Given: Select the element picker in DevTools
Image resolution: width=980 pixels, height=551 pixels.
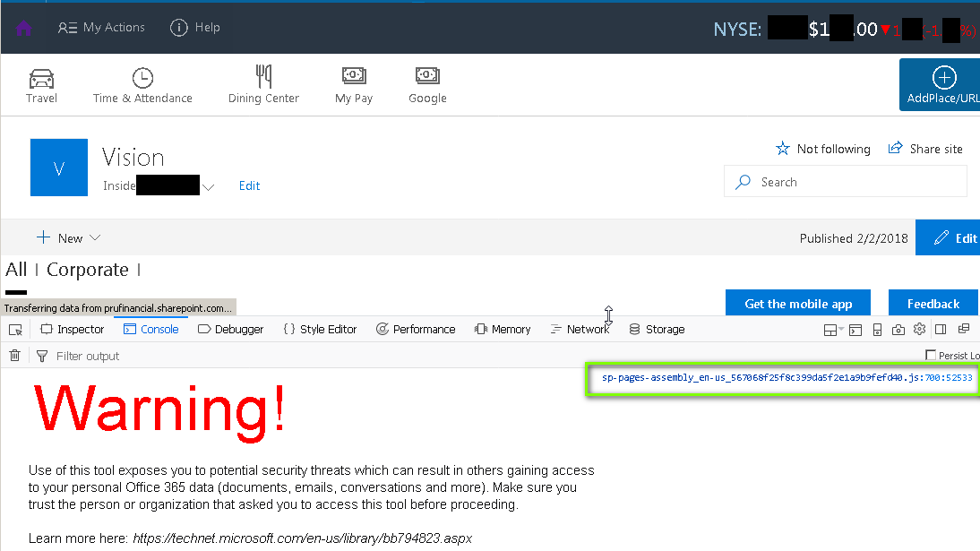Looking at the screenshot, I should pos(14,329).
